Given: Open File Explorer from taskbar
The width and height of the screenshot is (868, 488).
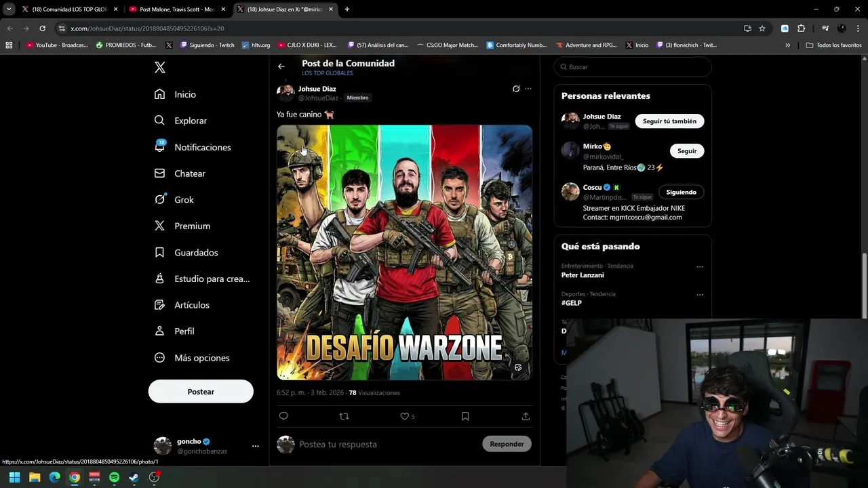Looking at the screenshot, I should tap(35, 477).
